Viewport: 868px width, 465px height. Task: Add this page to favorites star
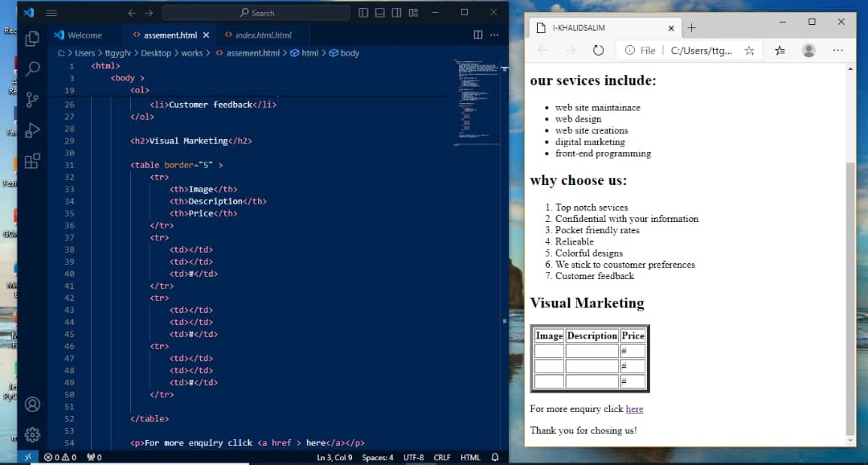tap(749, 51)
